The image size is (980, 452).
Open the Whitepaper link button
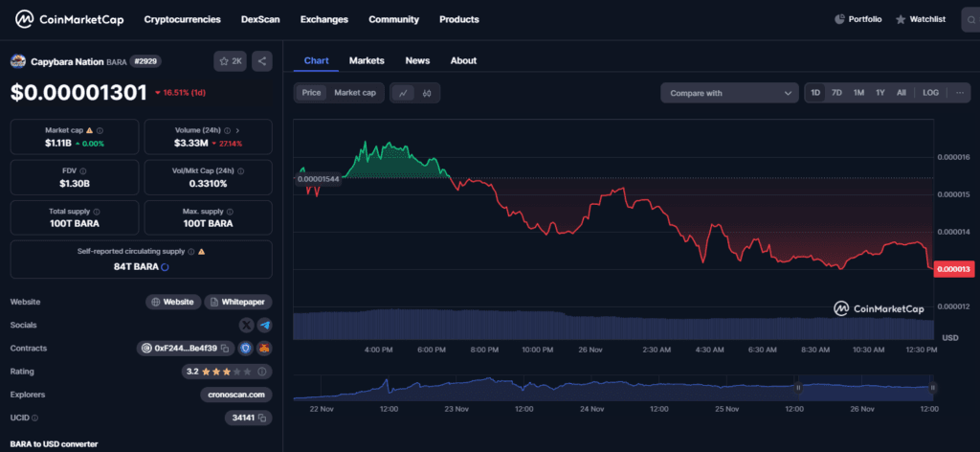coord(238,302)
